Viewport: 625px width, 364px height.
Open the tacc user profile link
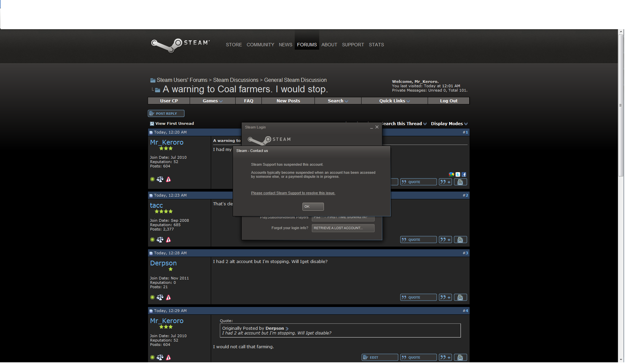[156, 206]
